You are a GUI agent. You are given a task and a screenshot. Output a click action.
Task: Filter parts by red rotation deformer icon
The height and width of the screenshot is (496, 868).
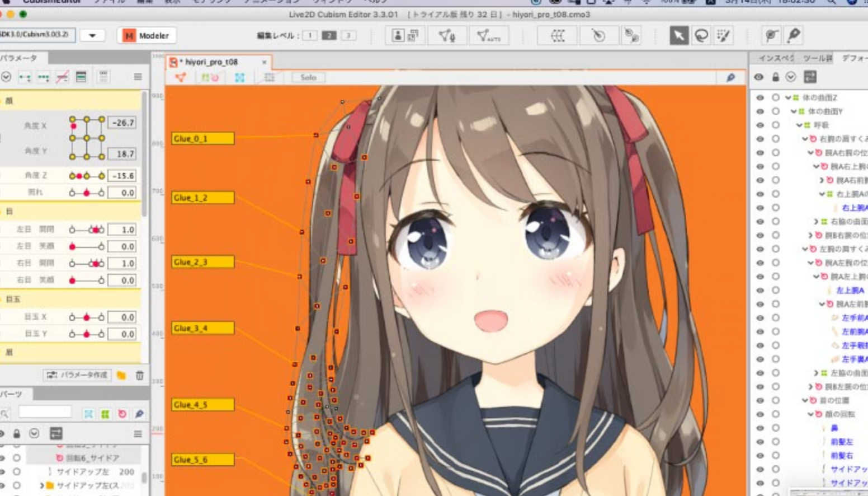coord(121,414)
